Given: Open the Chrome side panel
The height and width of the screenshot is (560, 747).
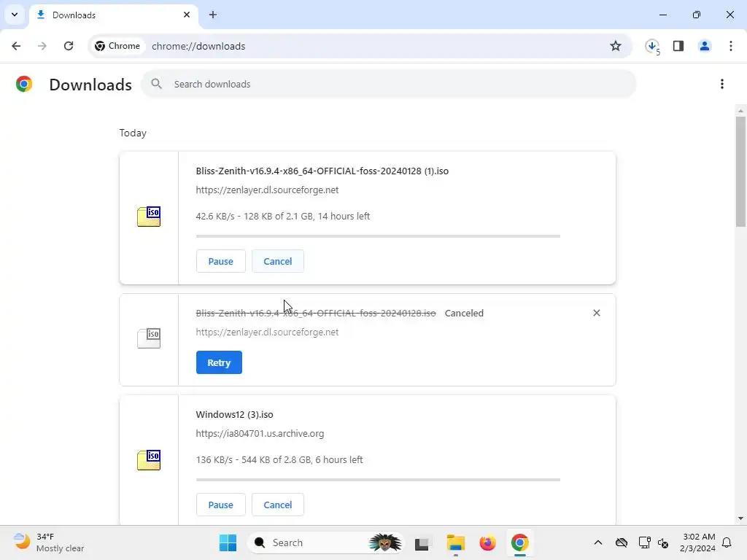Looking at the screenshot, I should click(678, 46).
